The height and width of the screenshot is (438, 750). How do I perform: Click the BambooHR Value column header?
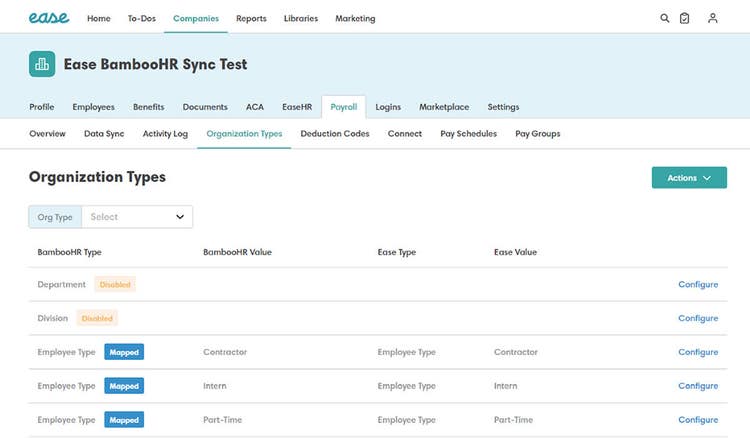[237, 252]
